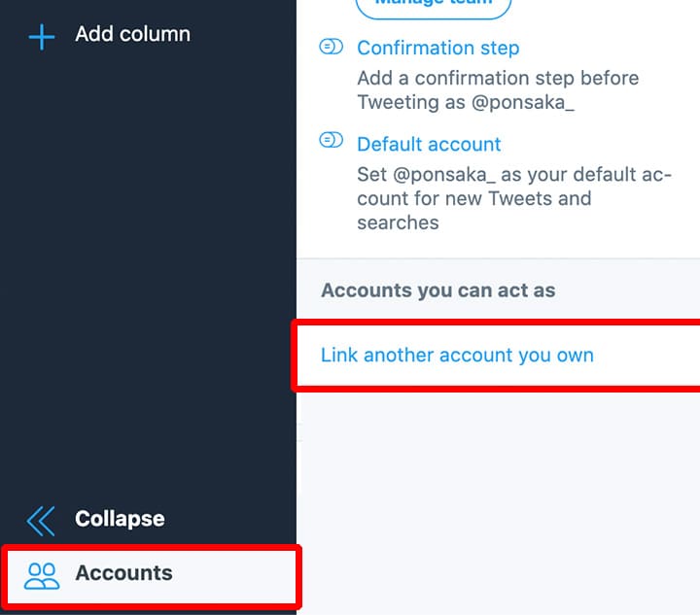Click the people icon for Accounts
The height and width of the screenshot is (615, 700).
click(x=42, y=576)
